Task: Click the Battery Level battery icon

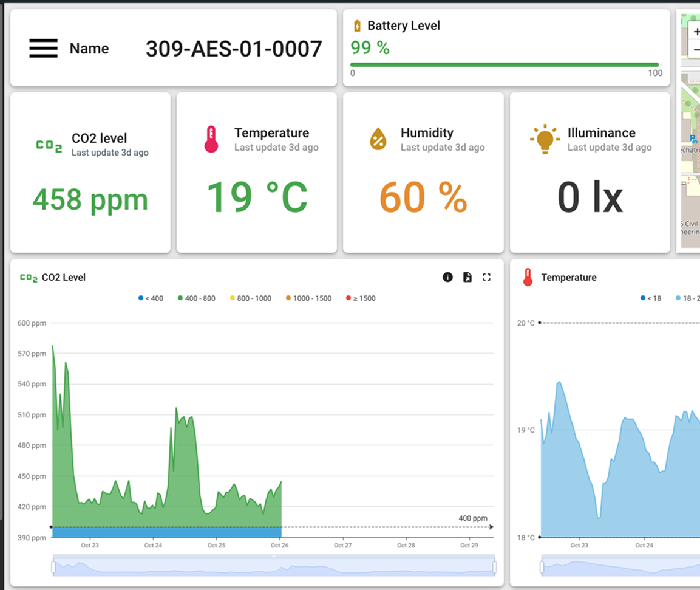Action: point(359,26)
